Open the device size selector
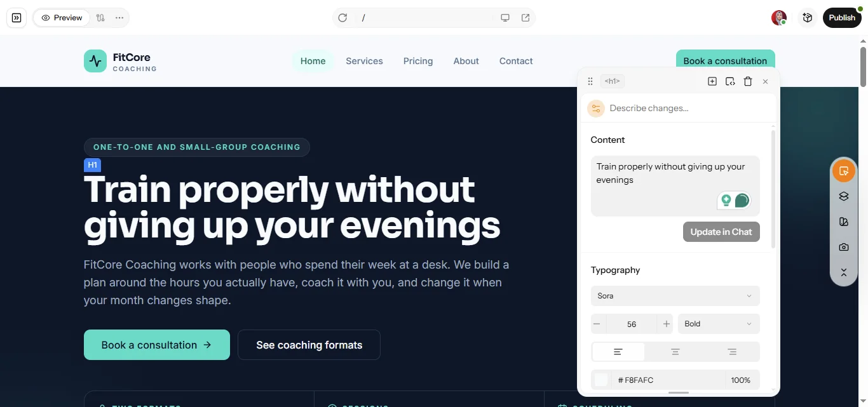Image resolution: width=868 pixels, height=407 pixels. (x=505, y=18)
